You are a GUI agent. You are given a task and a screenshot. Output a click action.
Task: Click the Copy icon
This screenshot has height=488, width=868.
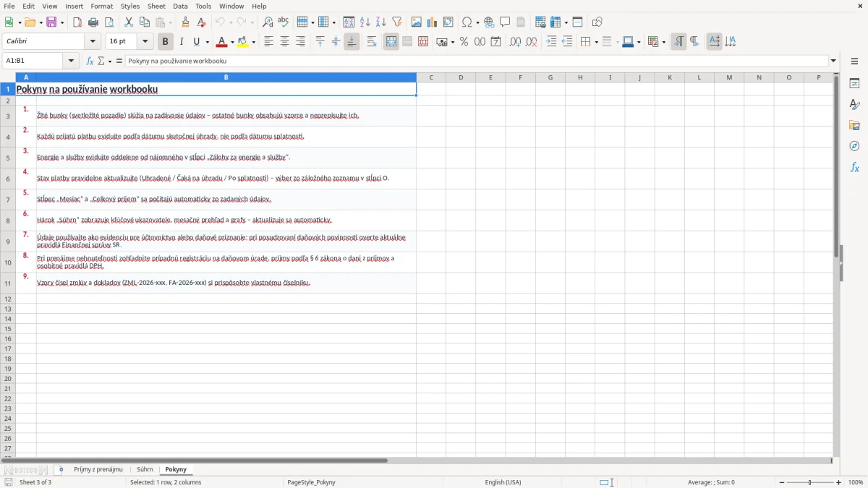pos(145,22)
